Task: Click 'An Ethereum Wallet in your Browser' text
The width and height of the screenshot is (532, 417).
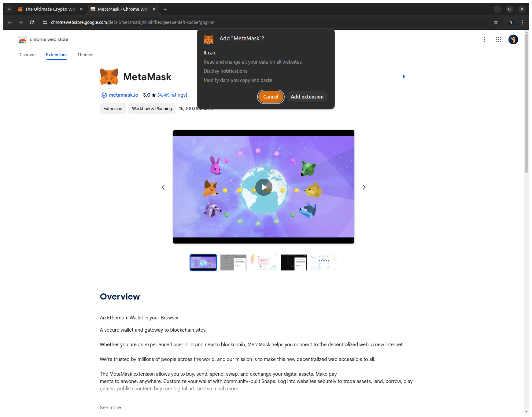Action: coord(139,318)
